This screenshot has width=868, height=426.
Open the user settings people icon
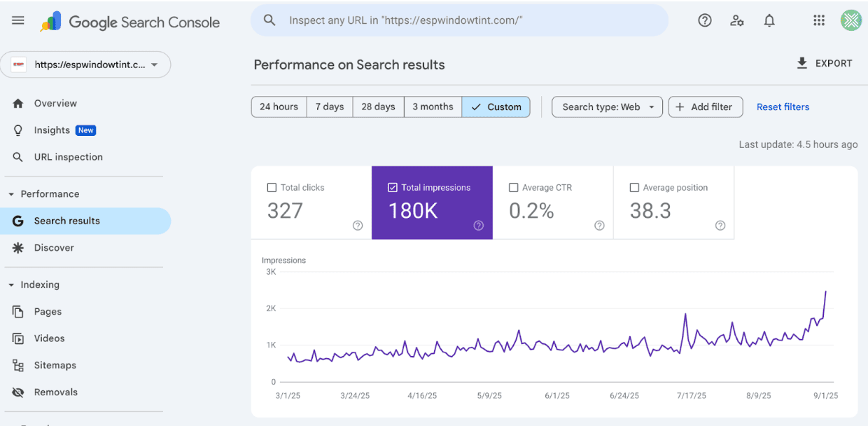[737, 21]
